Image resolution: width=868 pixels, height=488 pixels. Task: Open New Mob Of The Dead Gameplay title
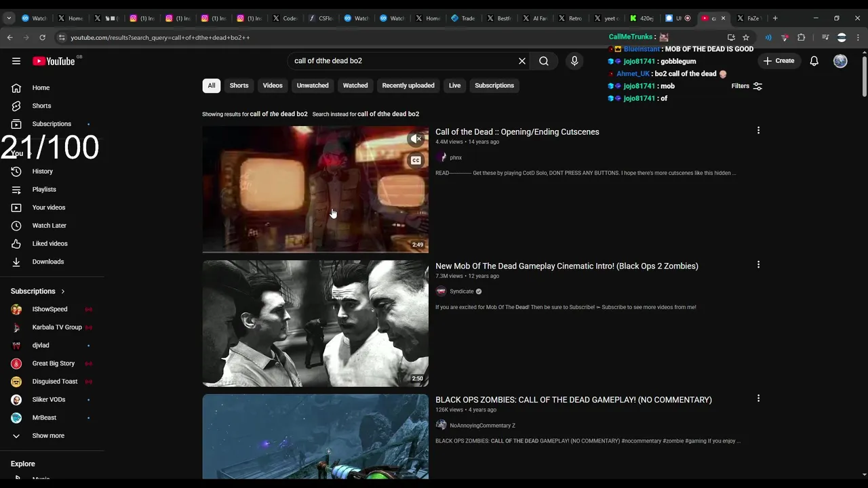567,266
